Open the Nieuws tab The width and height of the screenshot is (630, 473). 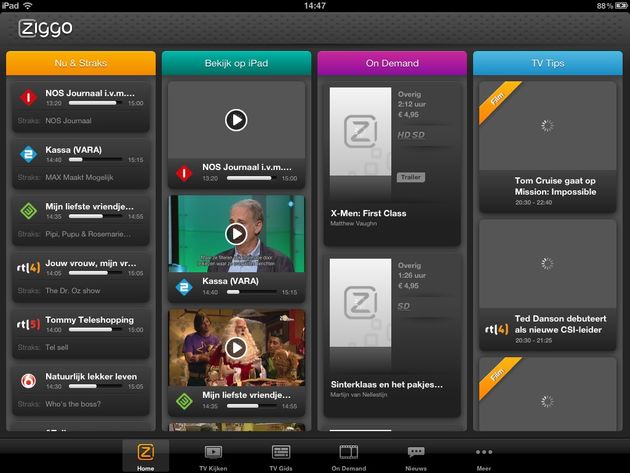416,456
